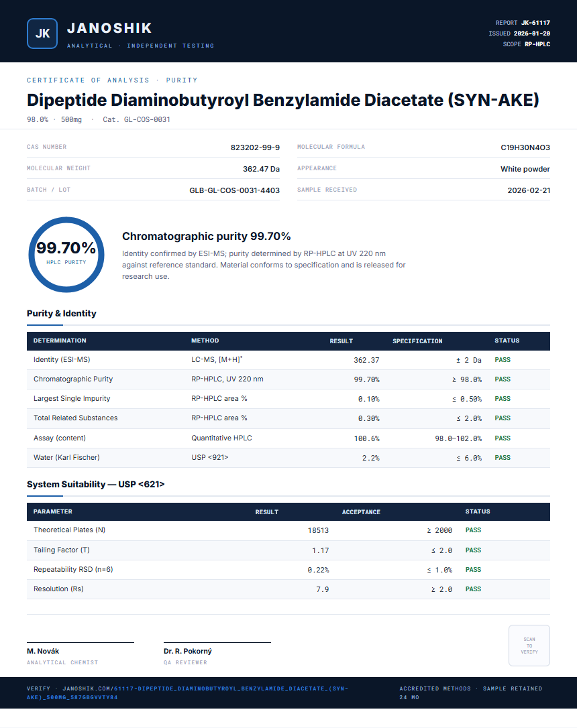Click the Chromatographic Purity row label

(x=73, y=379)
